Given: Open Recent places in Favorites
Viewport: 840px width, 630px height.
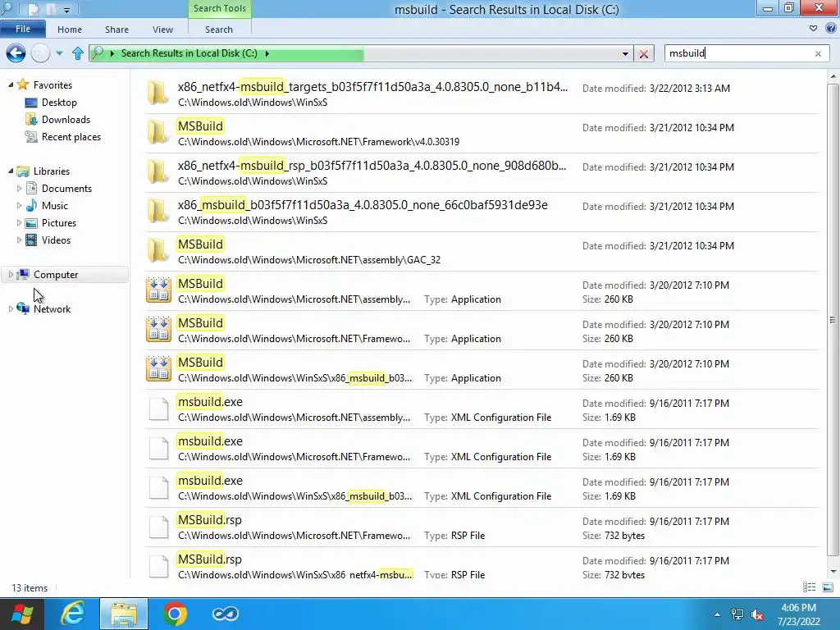Looking at the screenshot, I should tap(71, 137).
